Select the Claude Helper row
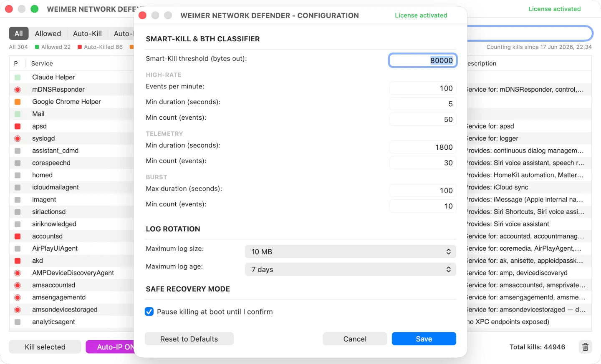This screenshot has width=601, height=364. click(71, 77)
